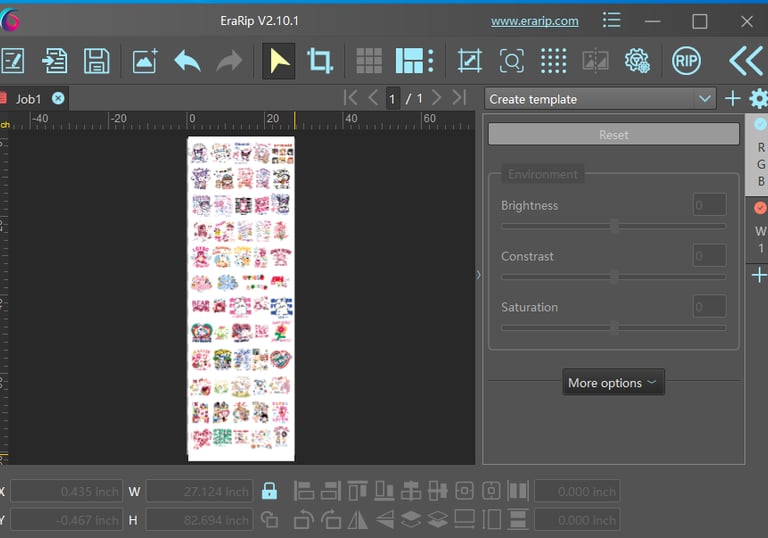Viewport: 768px width, 538px height.
Task: Expand More options section
Action: (x=613, y=383)
